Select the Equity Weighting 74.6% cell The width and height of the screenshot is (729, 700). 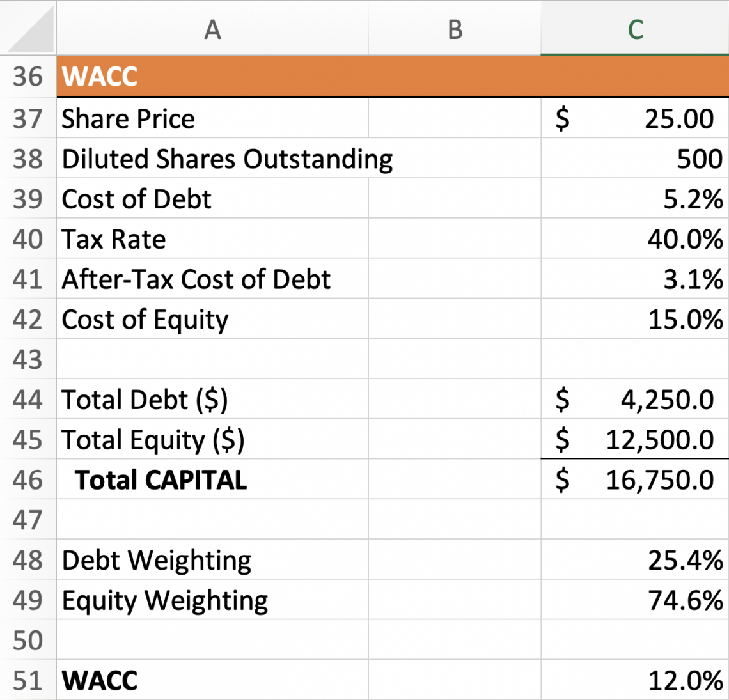point(634,600)
